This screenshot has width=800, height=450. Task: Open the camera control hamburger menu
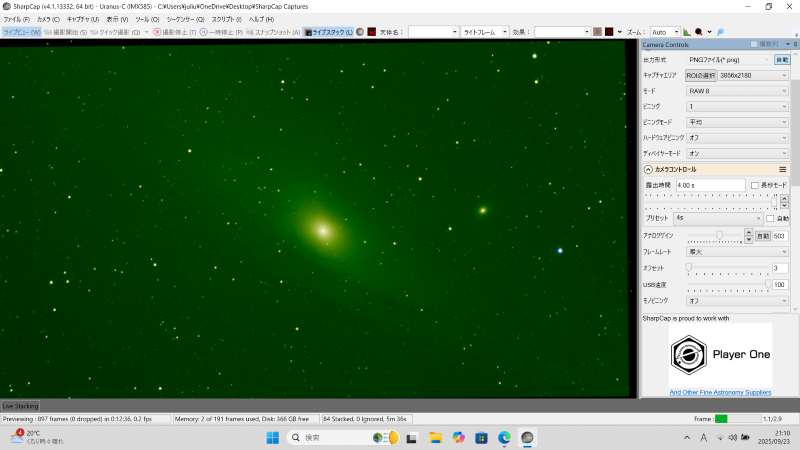point(782,169)
